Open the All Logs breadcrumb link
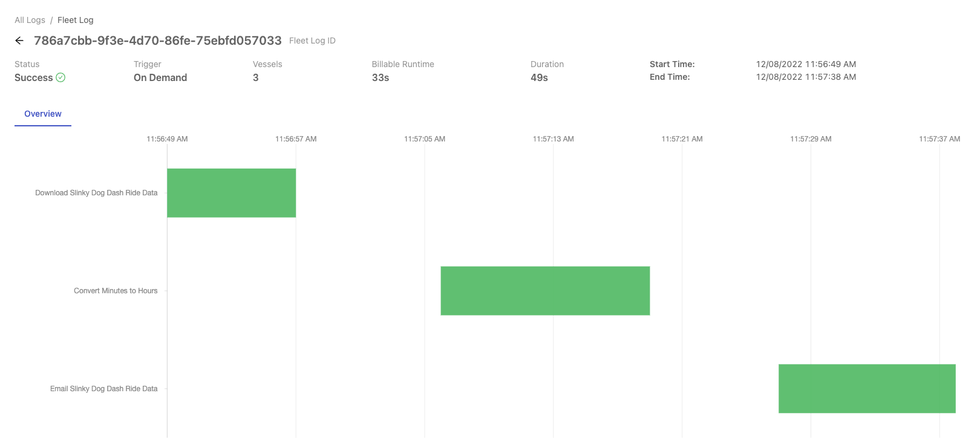The width and height of the screenshot is (980, 442). 30,20
